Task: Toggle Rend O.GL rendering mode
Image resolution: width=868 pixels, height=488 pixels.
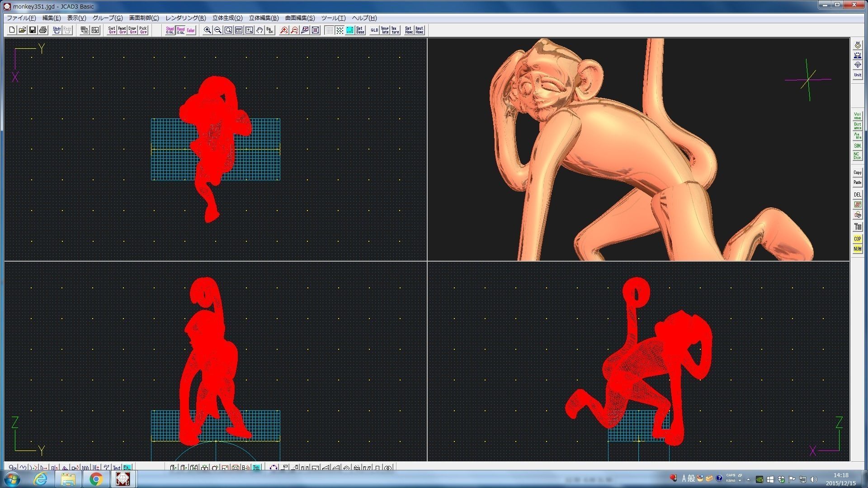Action: 180,30
